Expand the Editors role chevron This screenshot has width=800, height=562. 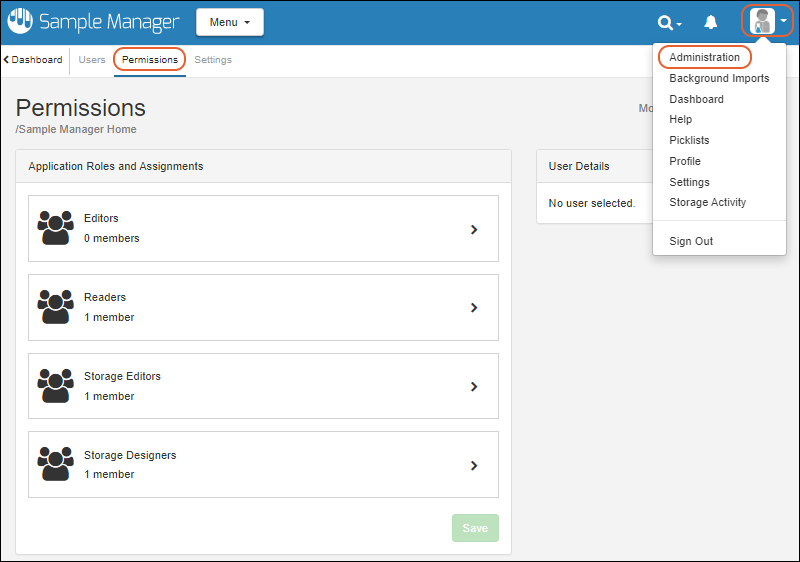coord(474,229)
